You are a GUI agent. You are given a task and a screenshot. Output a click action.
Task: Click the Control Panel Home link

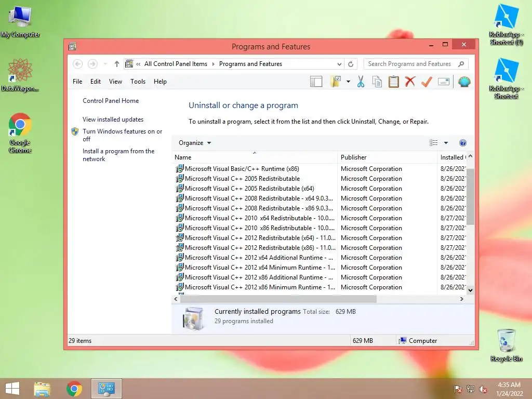(111, 101)
